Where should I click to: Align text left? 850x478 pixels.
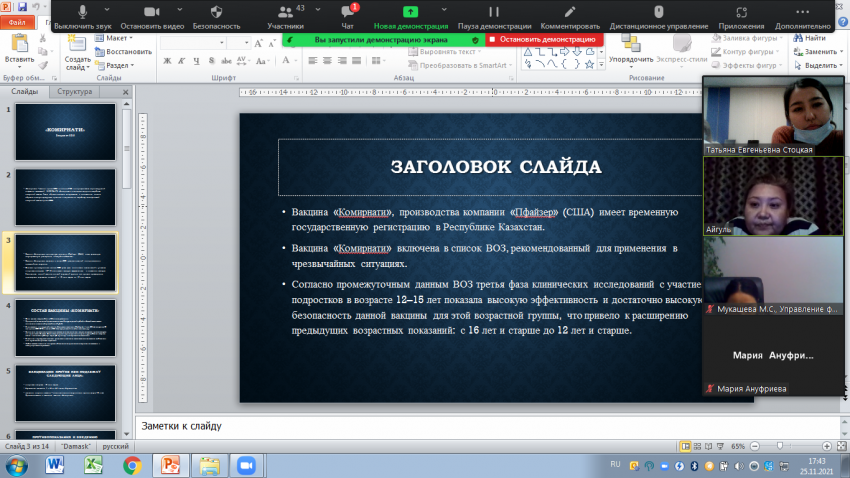coord(313,61)
